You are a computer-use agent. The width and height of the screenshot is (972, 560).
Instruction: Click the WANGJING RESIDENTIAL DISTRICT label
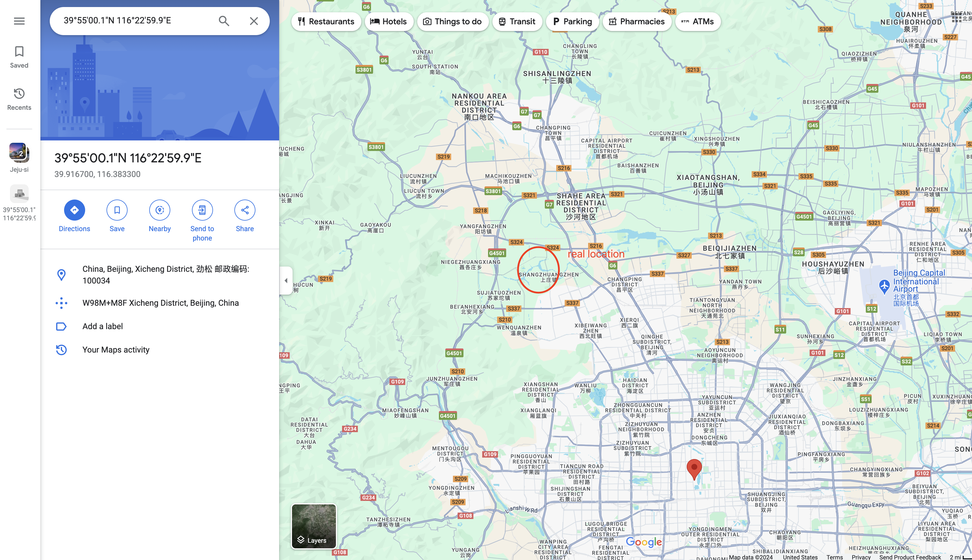point(785,393)
